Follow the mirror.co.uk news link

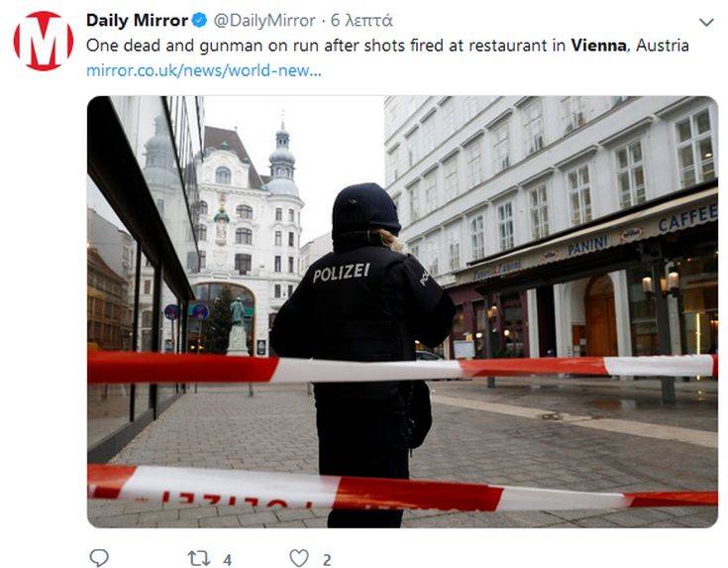click(x=204, y=70)
